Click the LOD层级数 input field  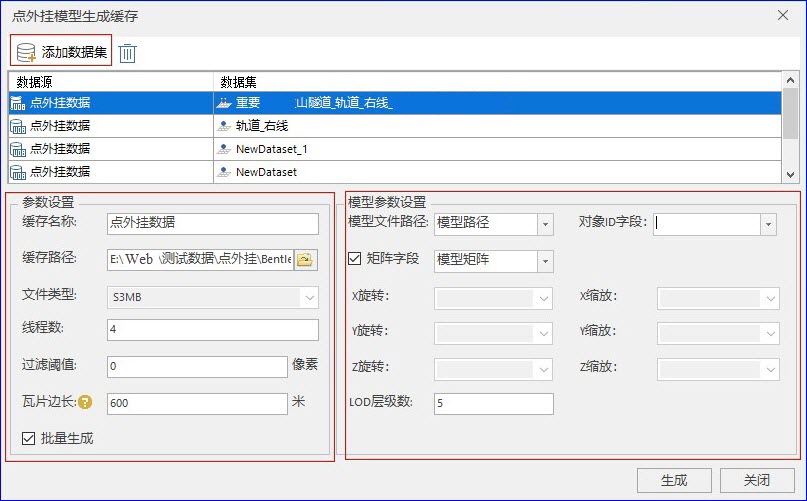[x=494, y=403]
